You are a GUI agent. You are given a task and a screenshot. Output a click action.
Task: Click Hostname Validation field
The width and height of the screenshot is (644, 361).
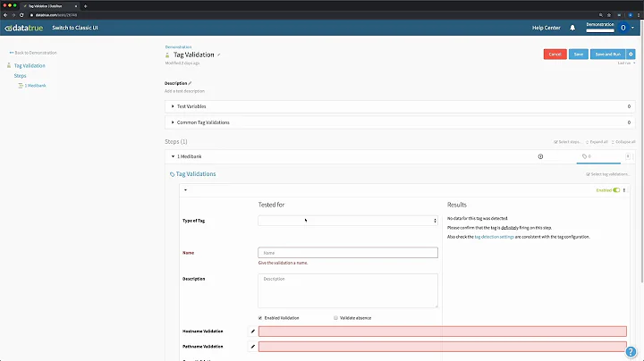coord(443,331)
